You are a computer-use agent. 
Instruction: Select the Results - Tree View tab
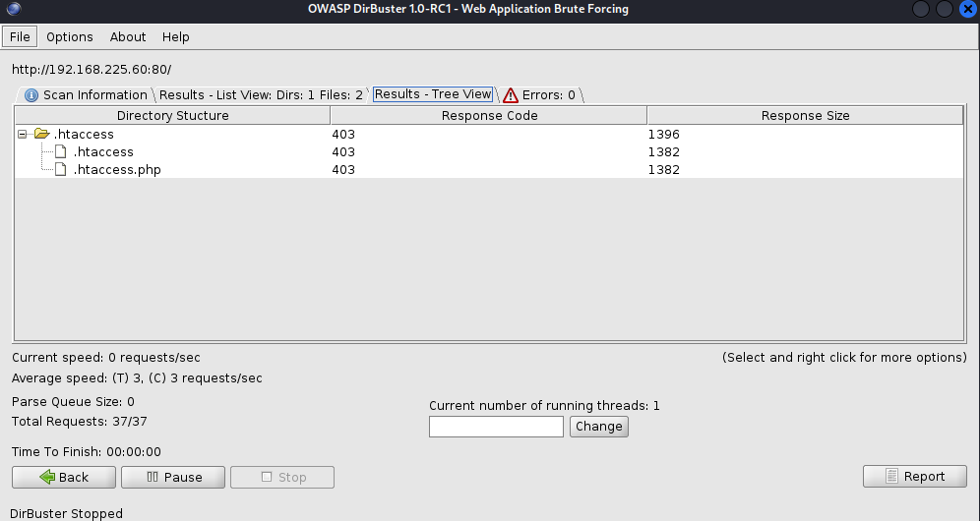[x=433, y=94]
